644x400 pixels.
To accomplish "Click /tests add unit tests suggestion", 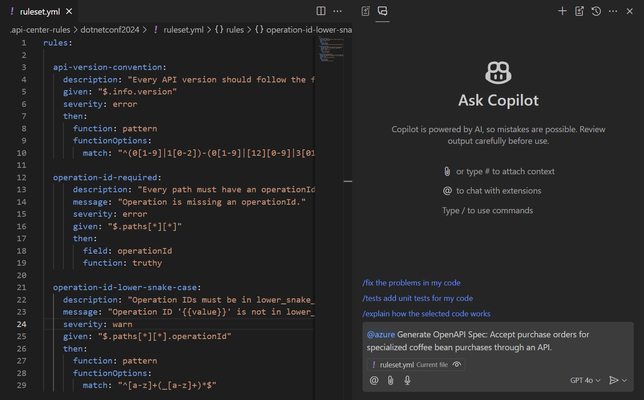I will click(417, 298).
